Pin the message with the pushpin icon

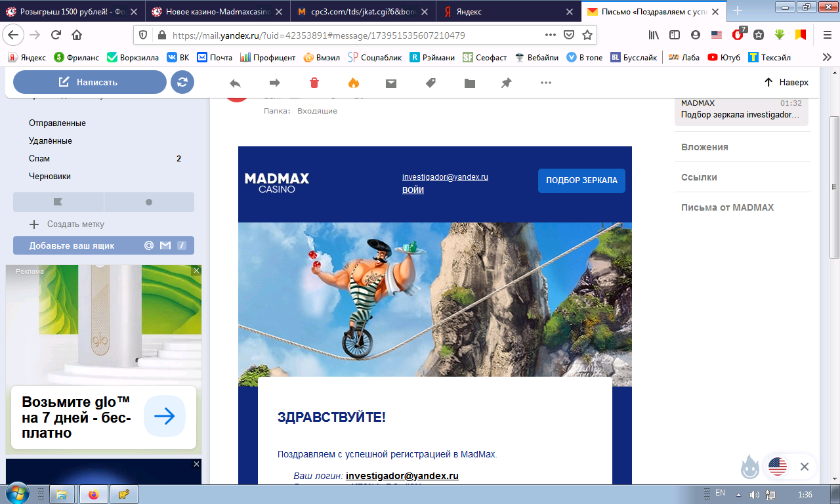pyautogui.click(x=506, y=83)
